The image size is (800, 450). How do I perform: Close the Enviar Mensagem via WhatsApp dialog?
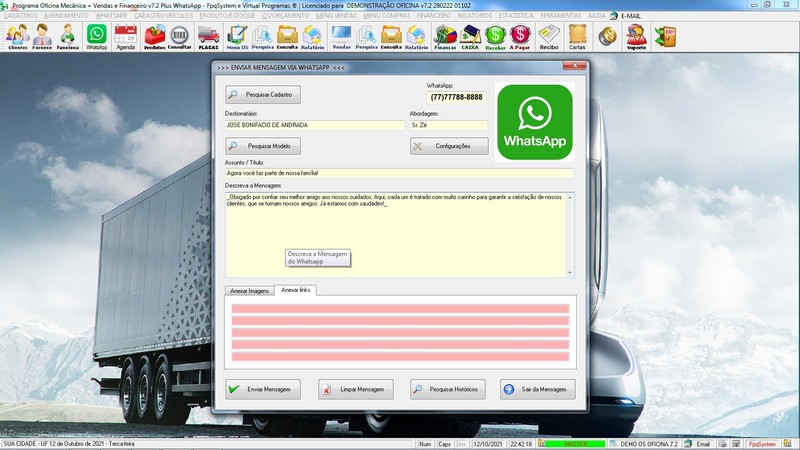coord(574,65)
